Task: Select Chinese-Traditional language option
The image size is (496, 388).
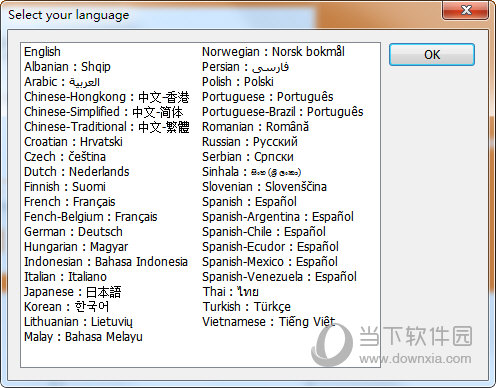Action: pos(107,127)
